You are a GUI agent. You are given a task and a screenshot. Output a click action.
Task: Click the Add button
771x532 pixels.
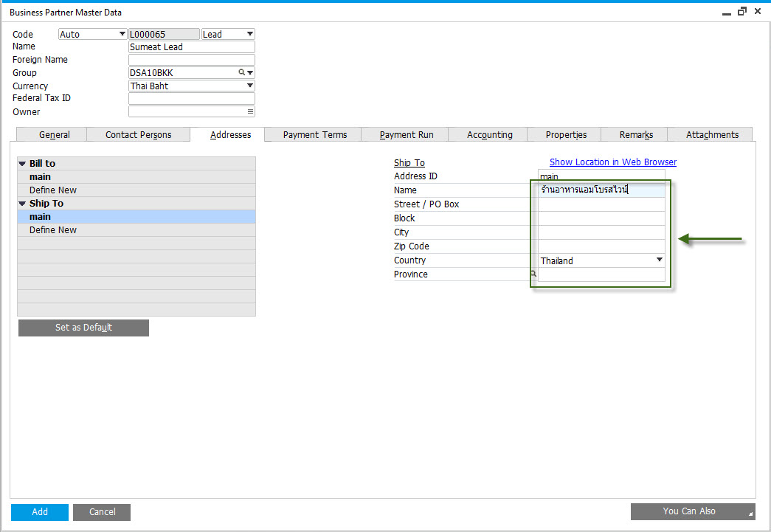coord(40,512)
